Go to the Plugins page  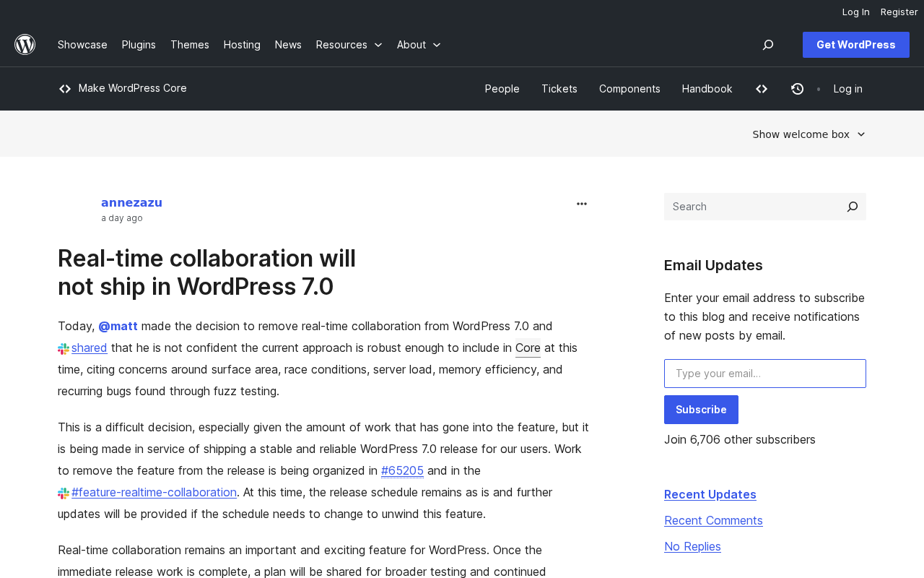pos(139,45)
